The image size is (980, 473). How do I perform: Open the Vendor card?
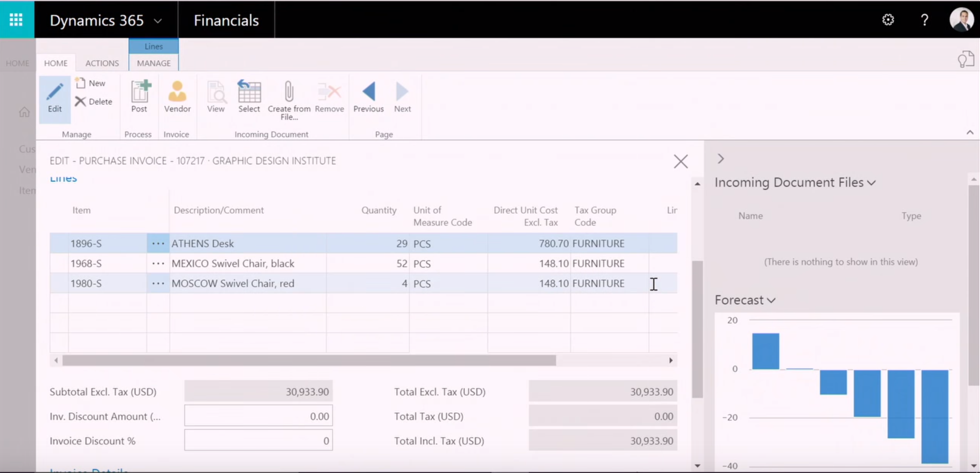point(177,97)
